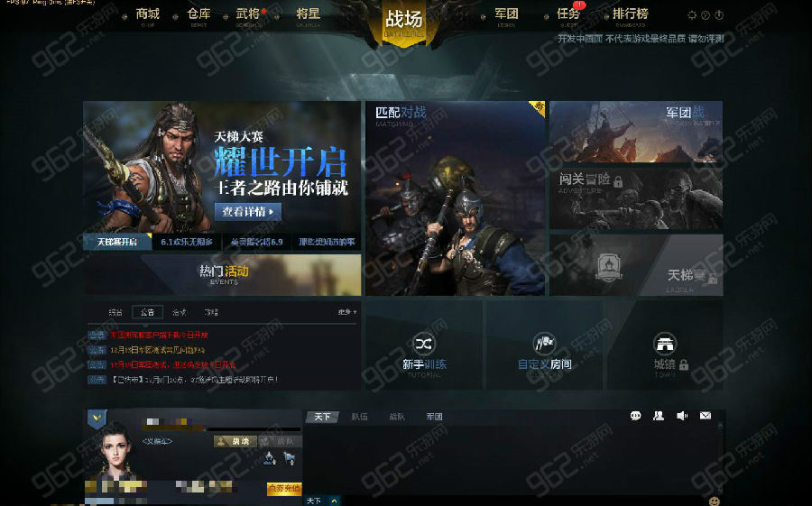Click the rank chevron badge above avatar

click(x=97, y=418)
